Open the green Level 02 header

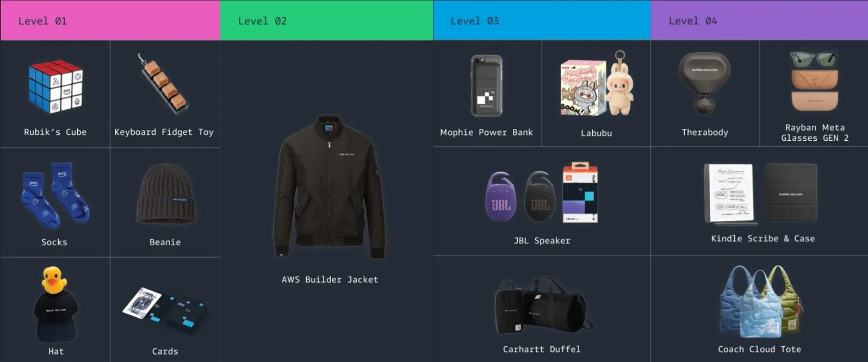coord(326,20)
